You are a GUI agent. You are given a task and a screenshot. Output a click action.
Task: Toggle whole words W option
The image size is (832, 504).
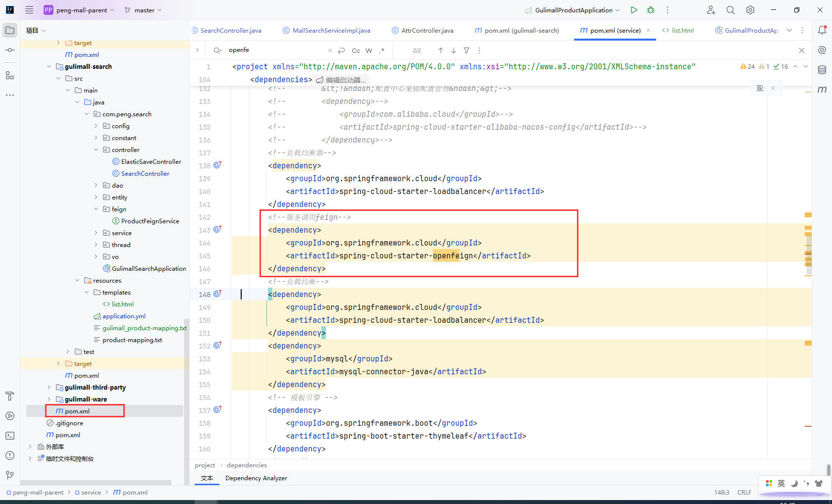[x=369, y=50]
